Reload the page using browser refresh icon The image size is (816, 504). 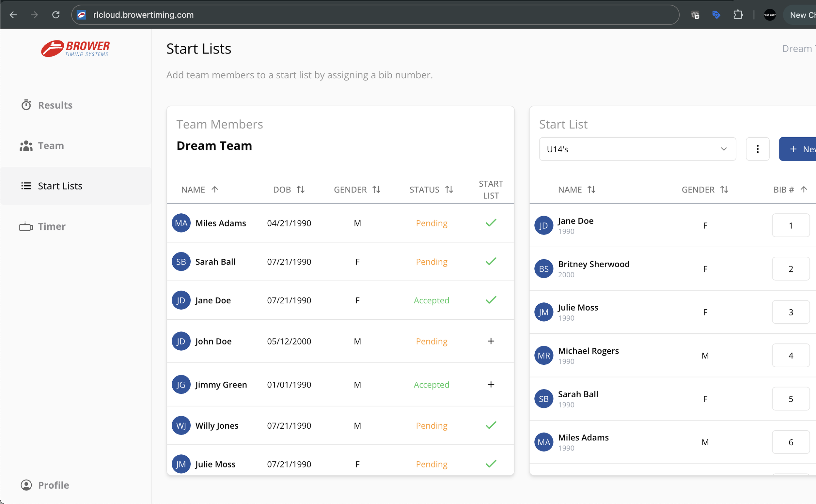(x=56, y=15)
